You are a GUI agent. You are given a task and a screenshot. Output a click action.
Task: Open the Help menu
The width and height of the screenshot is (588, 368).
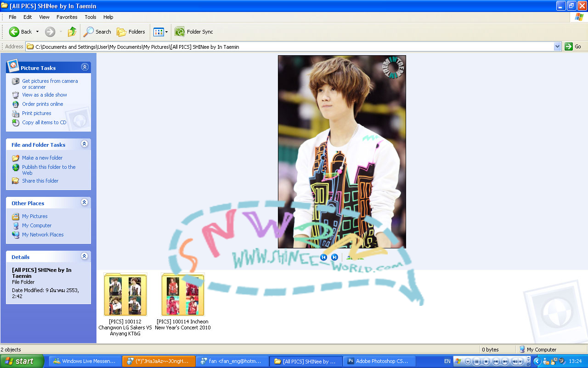[108, 17]
